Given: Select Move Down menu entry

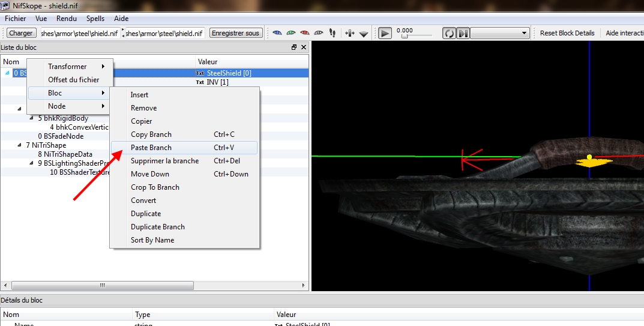Looking at the screenshot, I should 184,174.
